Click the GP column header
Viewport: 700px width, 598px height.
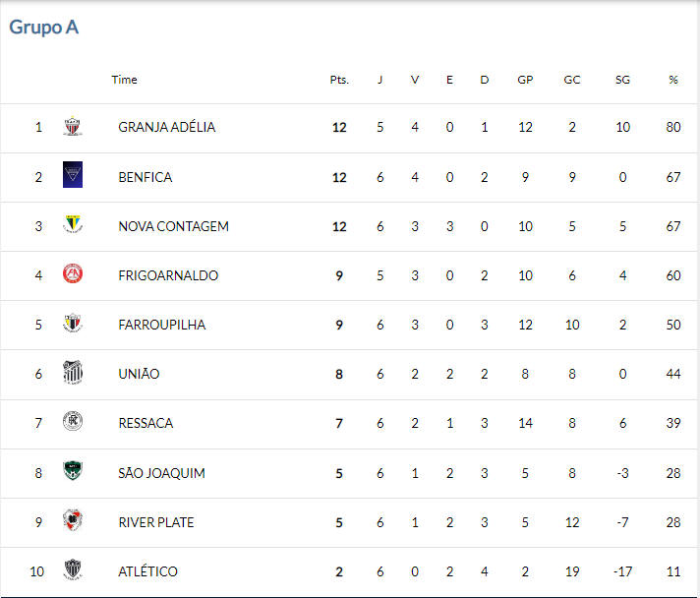tap(525, 80)
